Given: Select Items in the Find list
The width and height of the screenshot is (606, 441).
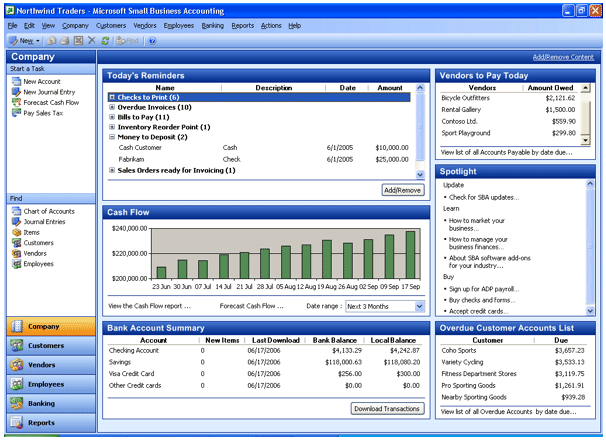Looking at the screenshot, I should (x=31, y=232).
